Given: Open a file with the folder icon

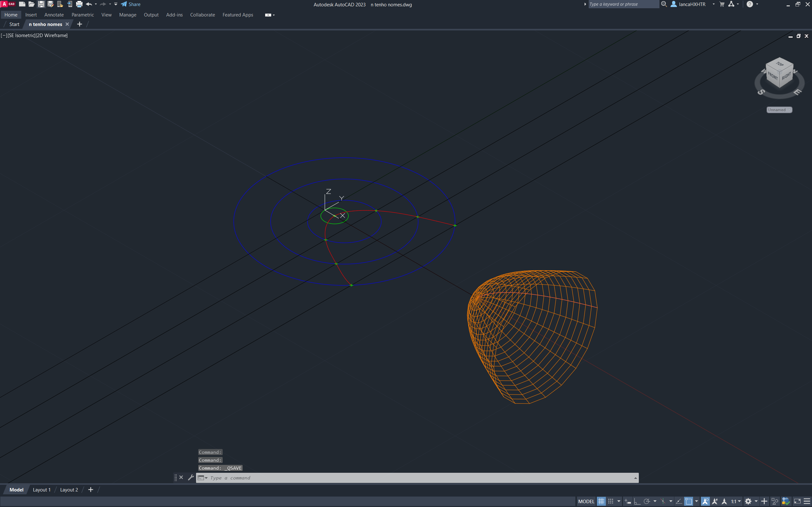Looking at the screenshot, I should 31,4.
